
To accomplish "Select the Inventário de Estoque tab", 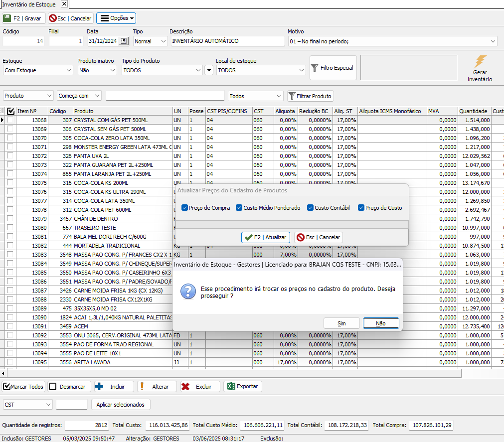I will pos(29,4).
